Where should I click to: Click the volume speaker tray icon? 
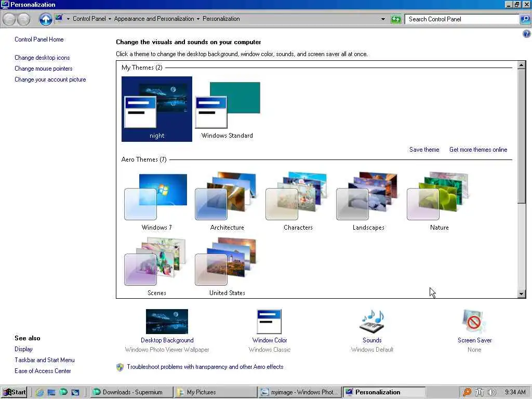(x=491, y=392)
